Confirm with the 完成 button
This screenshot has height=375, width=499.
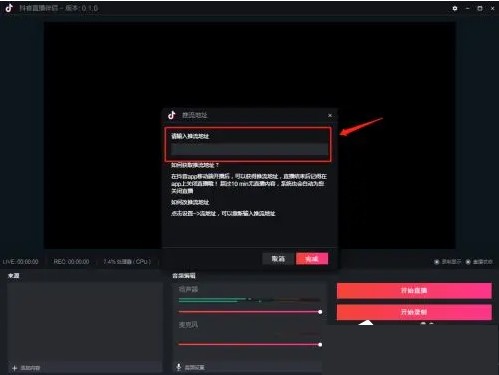tap(312, 259)
